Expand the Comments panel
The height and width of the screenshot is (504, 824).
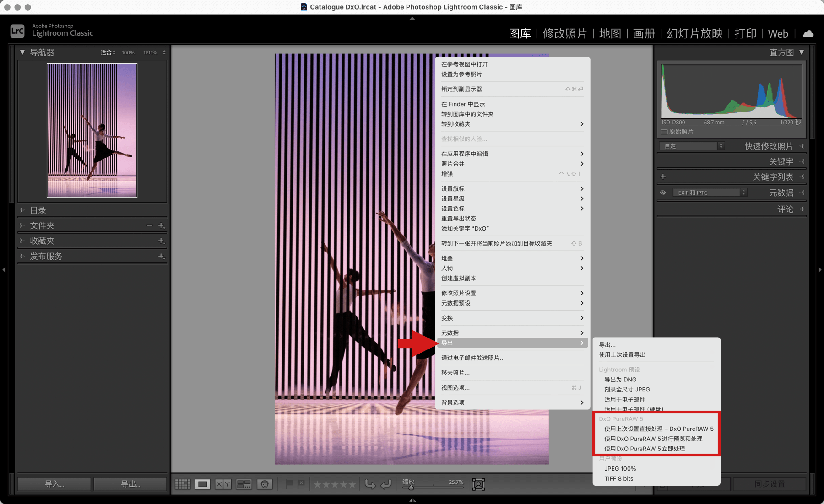pyautogui.click(x=802, y=209)
